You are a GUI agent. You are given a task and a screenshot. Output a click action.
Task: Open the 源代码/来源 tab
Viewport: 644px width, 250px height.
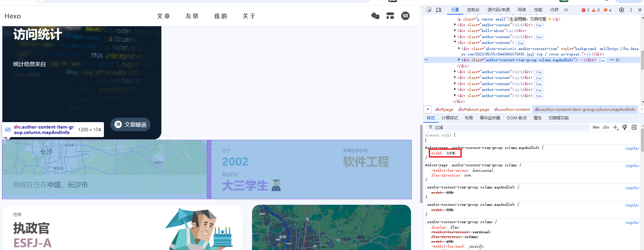click(499, 10)
